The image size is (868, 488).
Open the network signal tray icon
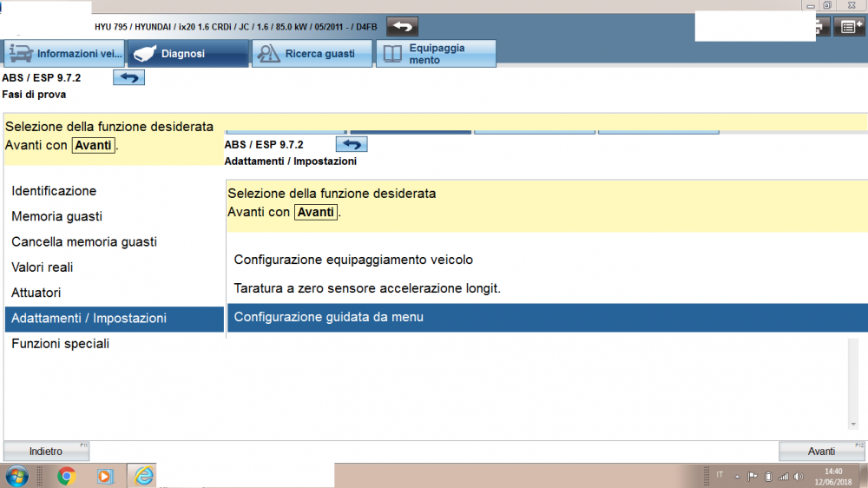tap(783, 477)
